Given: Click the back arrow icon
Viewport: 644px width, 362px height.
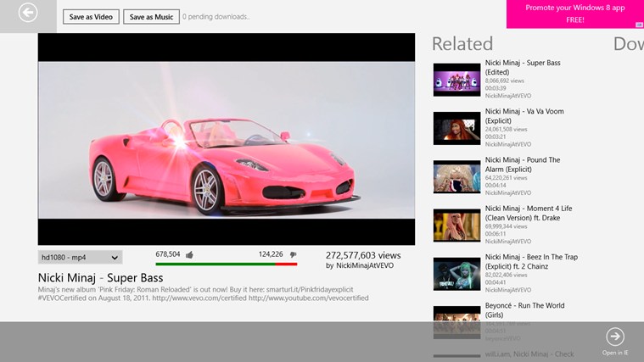Looking at the screenshot, I should 28,13.
